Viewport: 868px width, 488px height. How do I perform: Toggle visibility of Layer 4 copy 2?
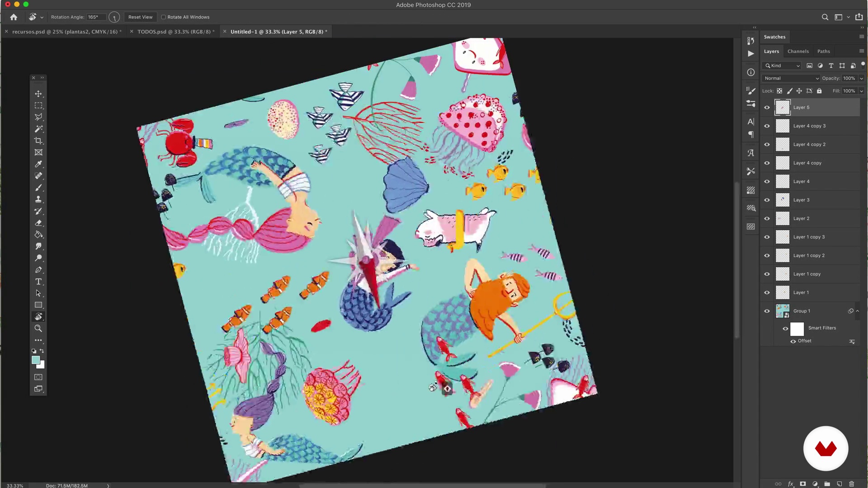pyautogui.click(x=767, y=145)
